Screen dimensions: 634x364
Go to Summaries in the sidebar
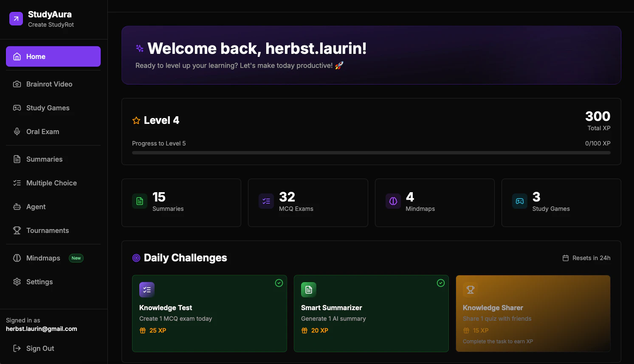(44, 159)
